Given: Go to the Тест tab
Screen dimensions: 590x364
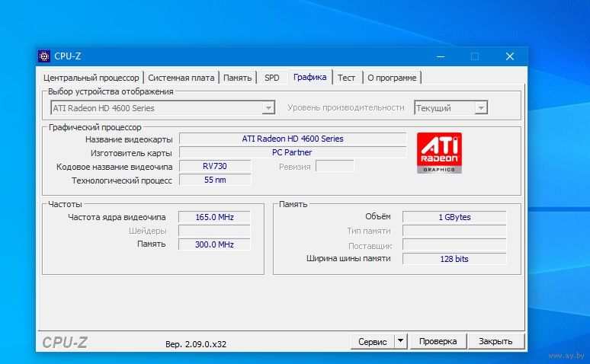Looking at the screenshot, I should pos(346,78).
